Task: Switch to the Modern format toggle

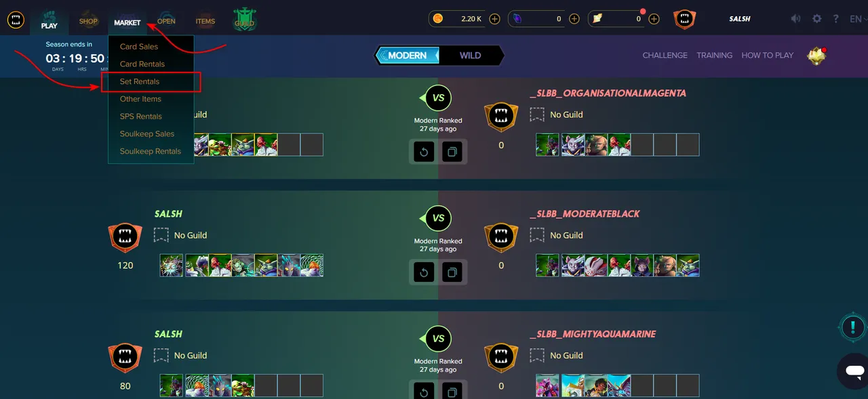Action: (x=407, y=56)
